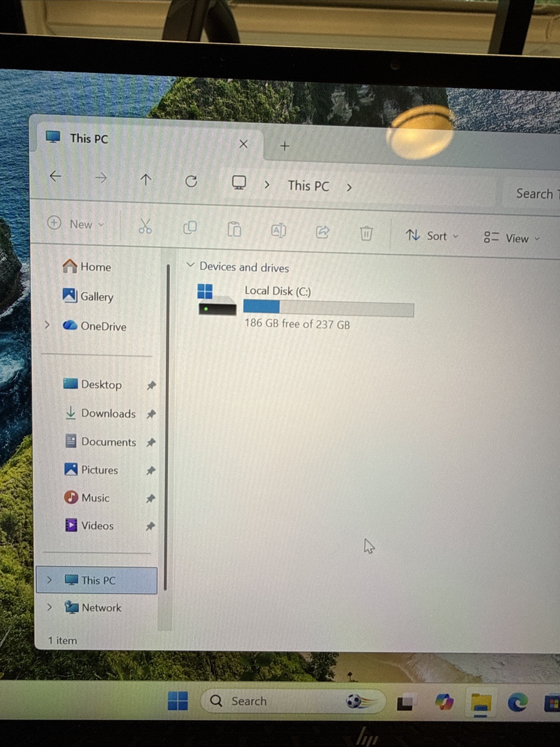
Task: Click the pin icon beside Pictures
Action: (x=150, y=470)
